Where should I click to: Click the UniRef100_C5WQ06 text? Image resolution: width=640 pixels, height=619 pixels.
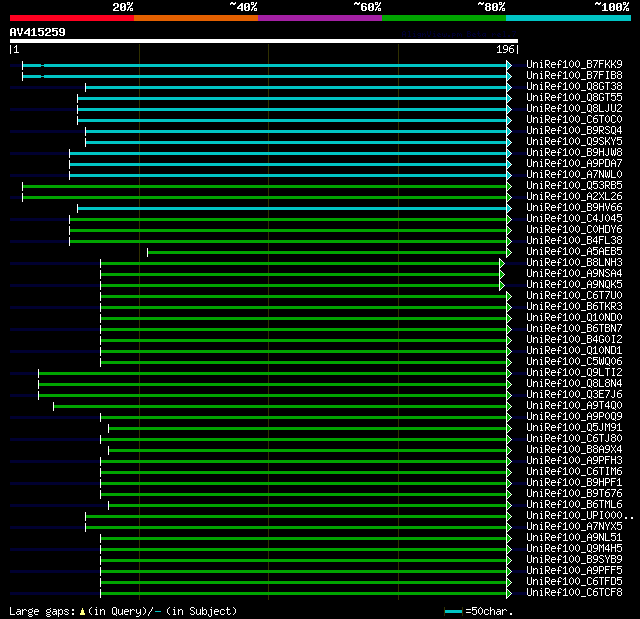pyautogui.click(x=574, y=362)
